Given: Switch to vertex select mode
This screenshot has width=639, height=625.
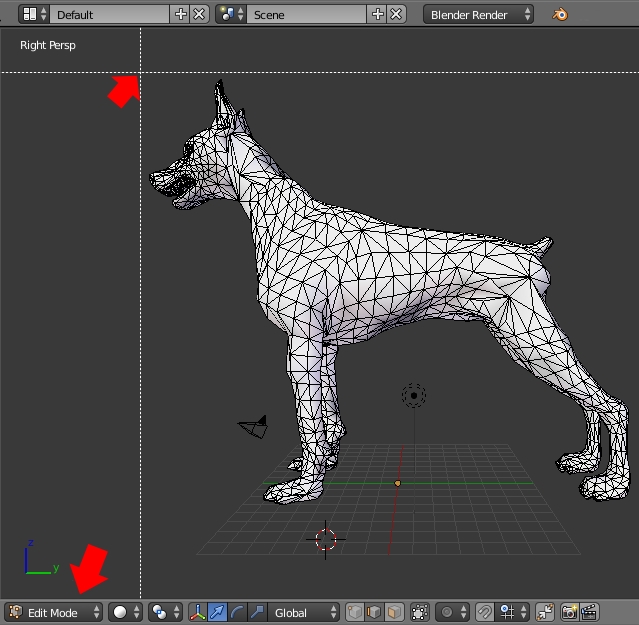Looking at the screenshot, I should point(355,612).
